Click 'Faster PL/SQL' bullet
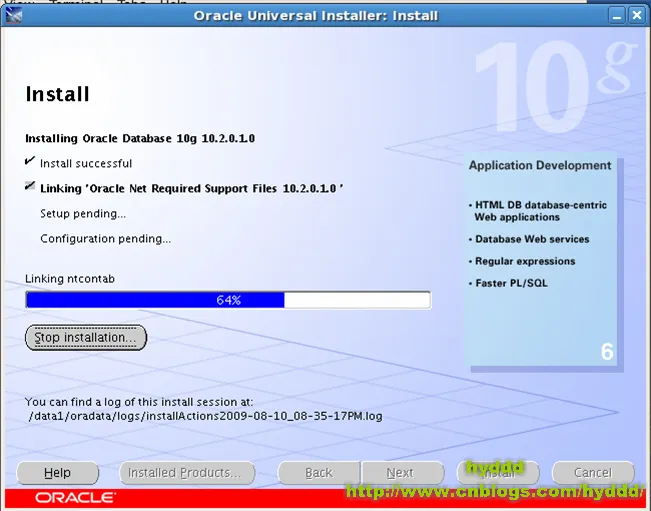Screen dimensions: 651x511 coord(508,283)
